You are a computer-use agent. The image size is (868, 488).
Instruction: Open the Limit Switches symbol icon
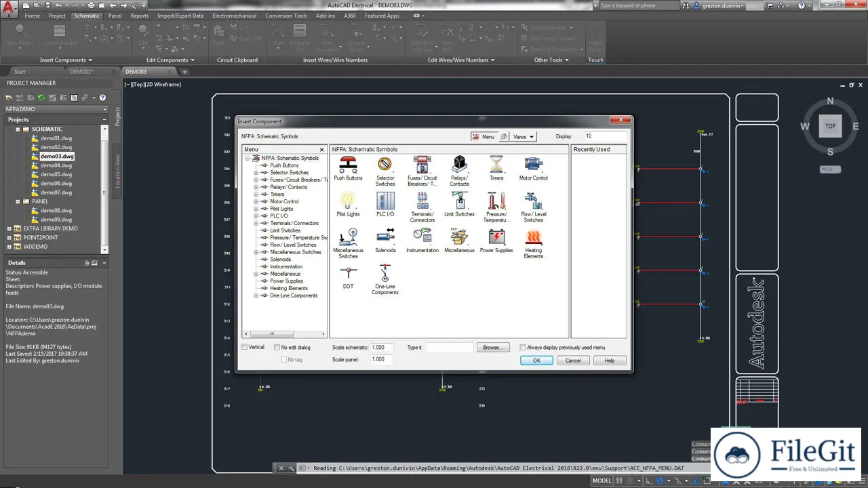point(459,201)
